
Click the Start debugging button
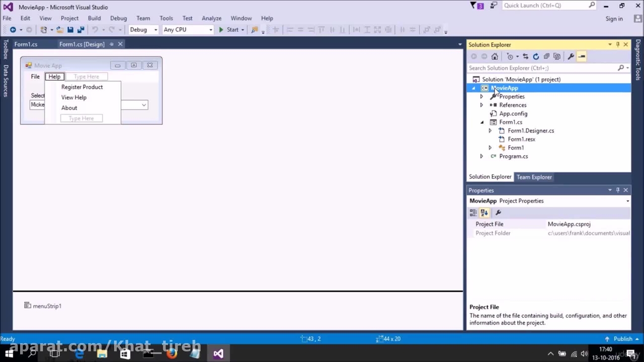228,30
